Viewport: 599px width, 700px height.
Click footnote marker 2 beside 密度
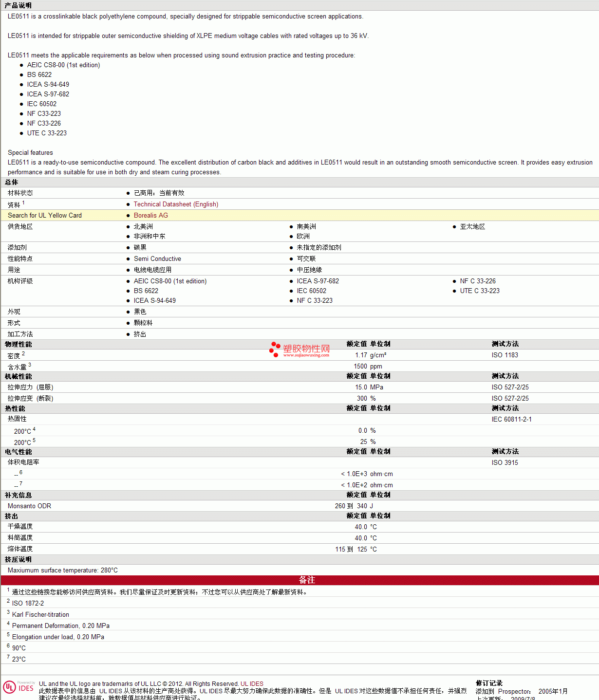pos(23,353)
